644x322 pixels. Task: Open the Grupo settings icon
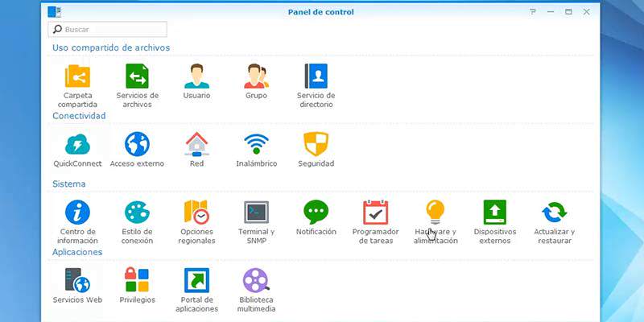(x=256, y=76)
